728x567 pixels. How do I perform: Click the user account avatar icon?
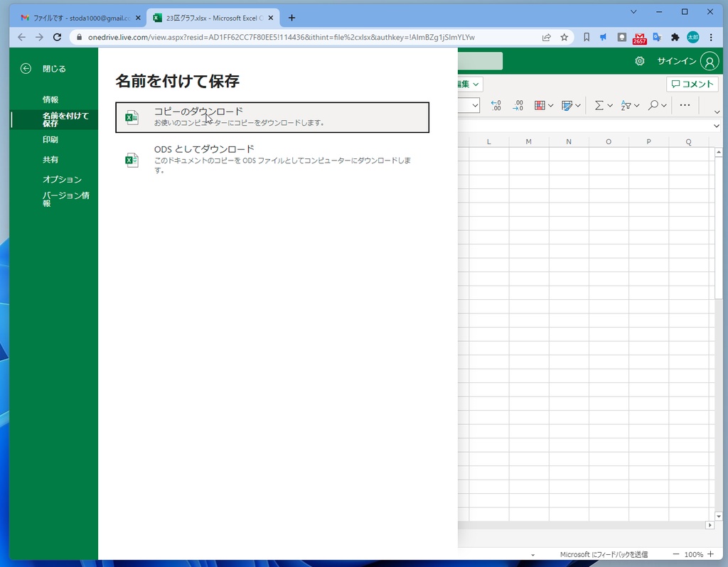click(710, 61)
